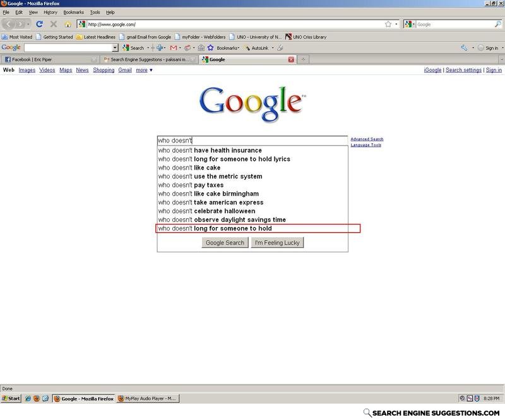Open the Bookmarks menu in menu bar
This screenshot has height=420, width=505.
pos(73,12)
